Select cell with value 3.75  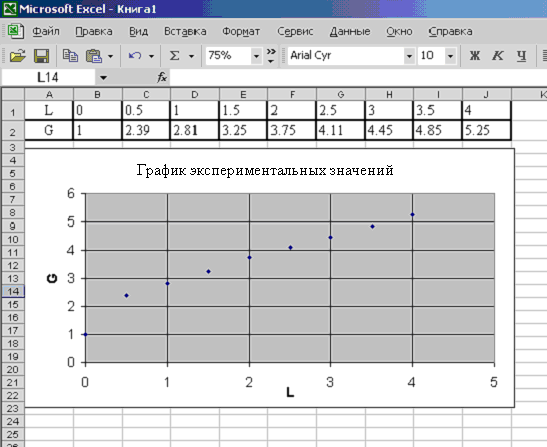(x=292, y=131)
